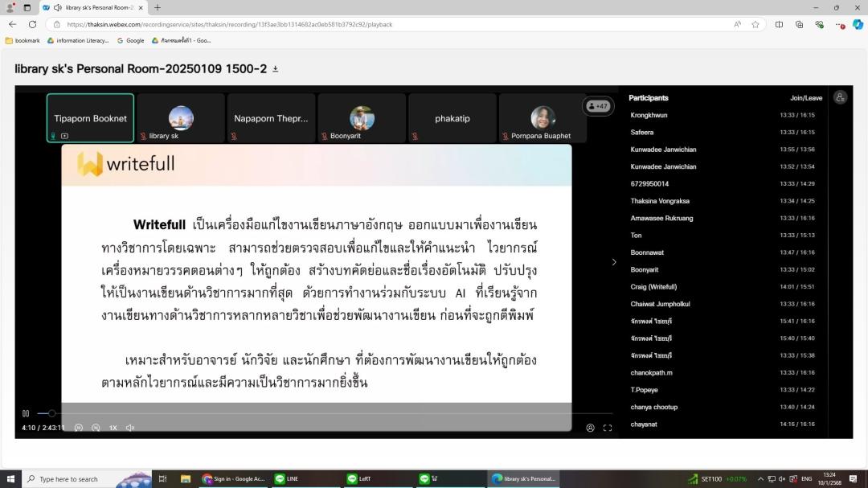Open information Literacy bookmark
Image resolution: width=868 pixels, height=488 pixels.
pyautogui.click(x=78, y=40)
